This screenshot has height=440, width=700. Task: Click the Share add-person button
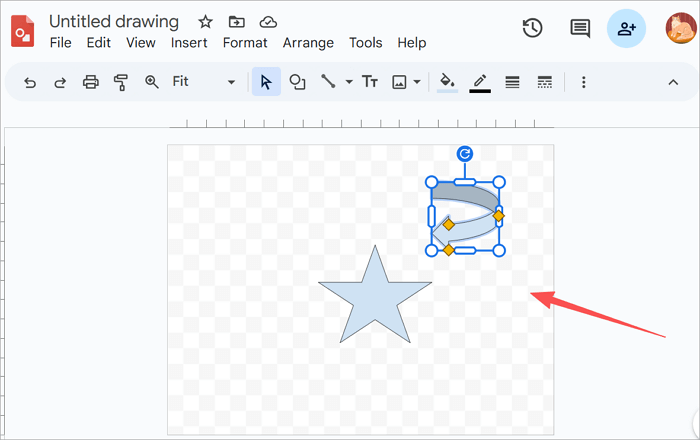coord(626,29)
